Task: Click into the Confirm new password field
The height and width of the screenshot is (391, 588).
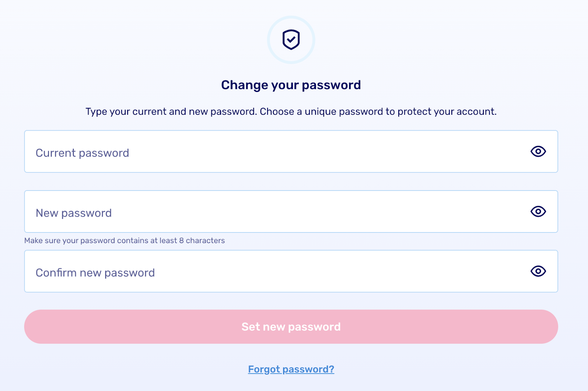Action: [x=291, y=271]
